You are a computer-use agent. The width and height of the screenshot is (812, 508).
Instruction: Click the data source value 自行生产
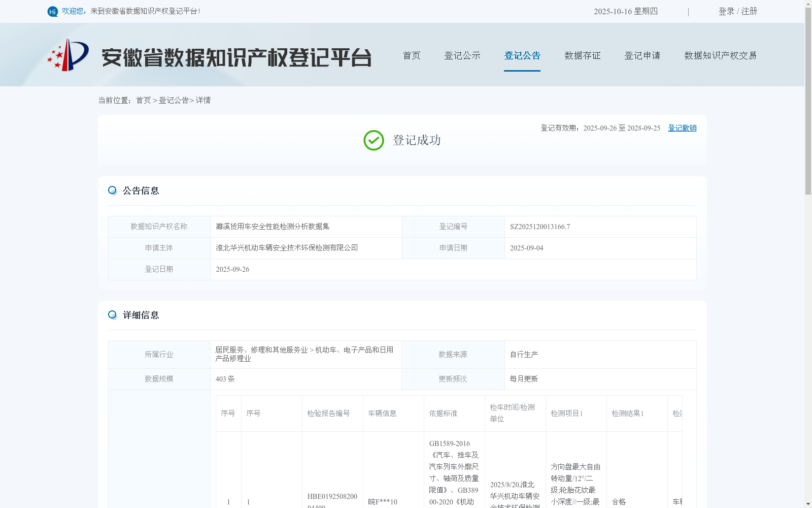click(x=524, y=355)
